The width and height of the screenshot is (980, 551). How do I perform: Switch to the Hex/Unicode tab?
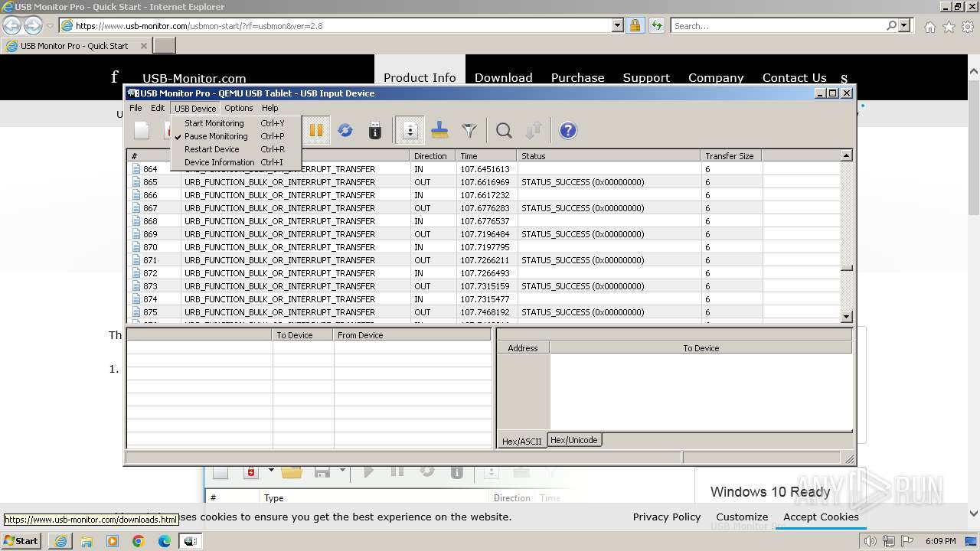[574, 440]
